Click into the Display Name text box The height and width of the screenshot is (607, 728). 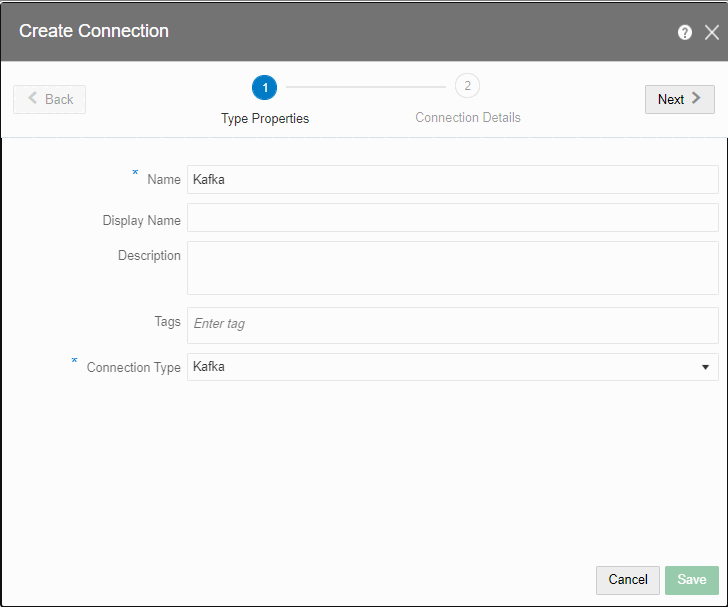452,218
